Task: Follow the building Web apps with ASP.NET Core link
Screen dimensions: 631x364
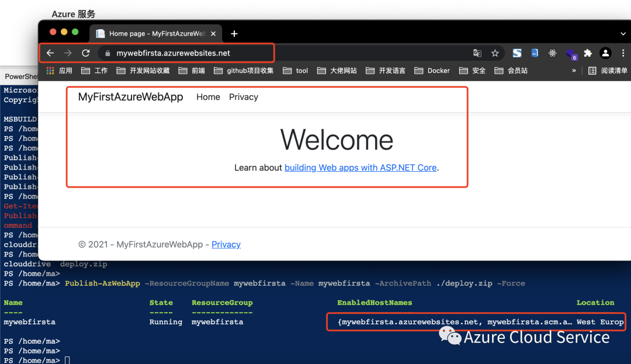Action: click(360, 168)
